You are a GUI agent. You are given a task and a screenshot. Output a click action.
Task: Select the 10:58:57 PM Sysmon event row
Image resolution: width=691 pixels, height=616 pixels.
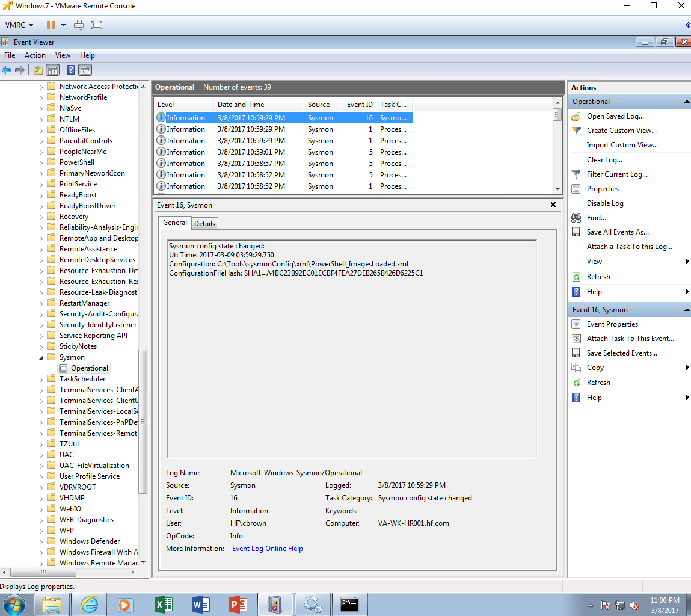pos(283,164)
